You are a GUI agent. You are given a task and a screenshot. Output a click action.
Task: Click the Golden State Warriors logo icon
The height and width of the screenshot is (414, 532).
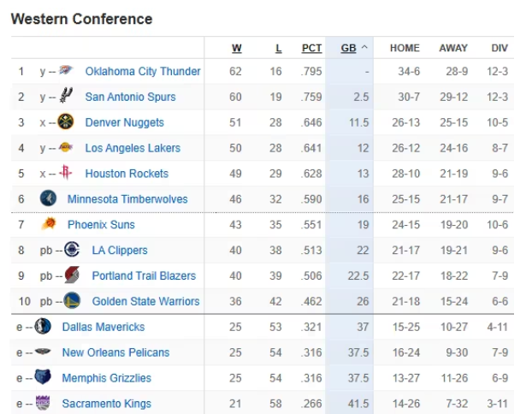(x=73, y=301)
